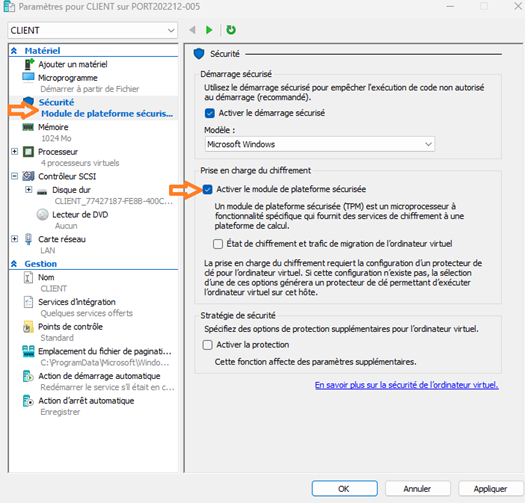
Task: Open En savoir plus sur la sécurité link
Action: pos(406,385)
